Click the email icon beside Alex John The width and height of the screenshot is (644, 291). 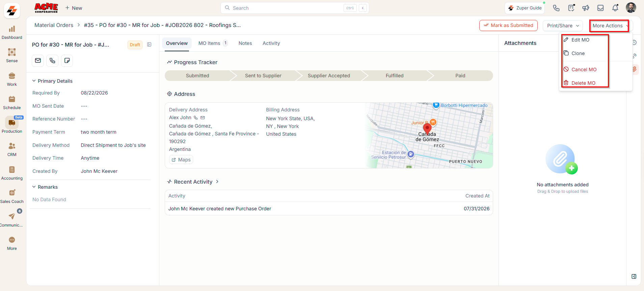pos(203,118)
